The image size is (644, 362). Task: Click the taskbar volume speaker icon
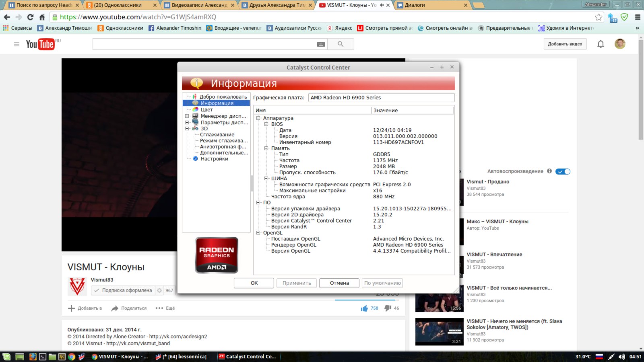click(x=621, y=356)
